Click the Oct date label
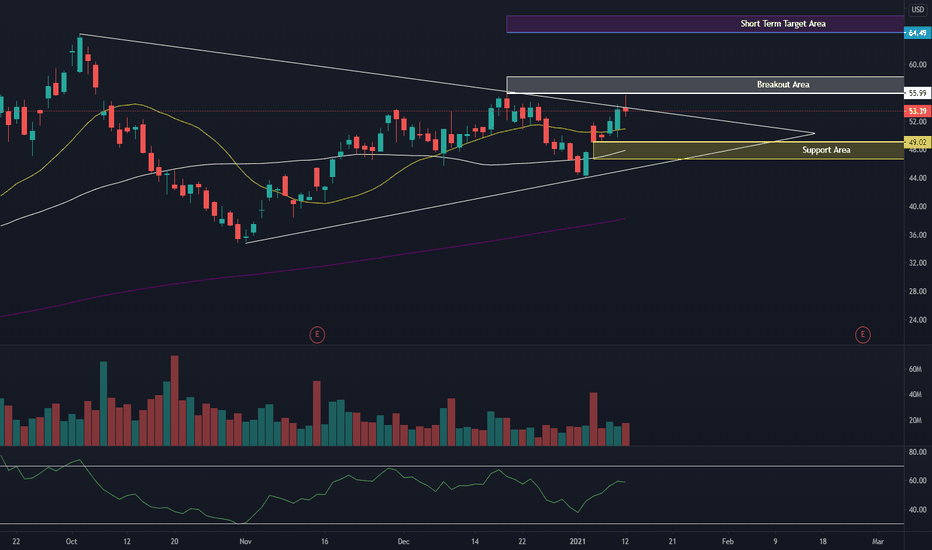Screen dimensions: 932x550 pyautogui.click(x=71, y=542)
